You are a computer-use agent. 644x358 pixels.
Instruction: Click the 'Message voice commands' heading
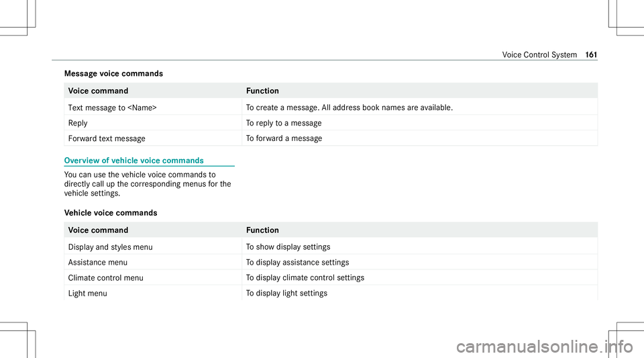114,74
